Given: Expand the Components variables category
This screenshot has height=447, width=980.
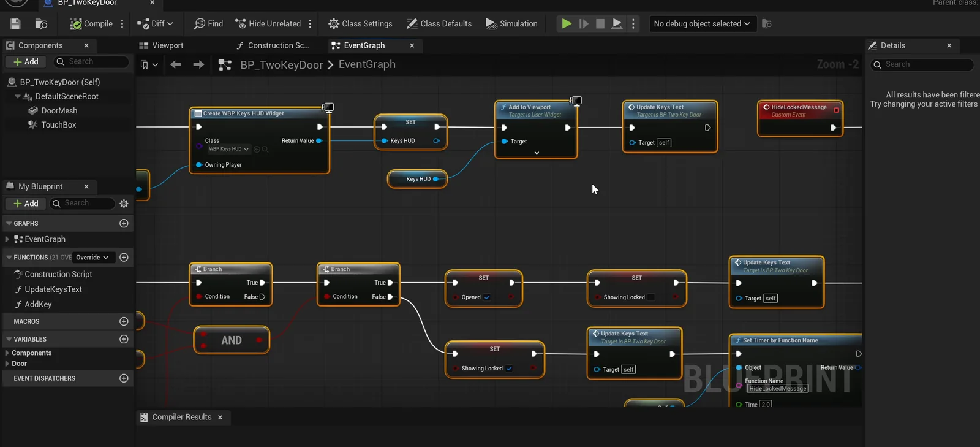Looking at the screenshot, I should 7,353.
